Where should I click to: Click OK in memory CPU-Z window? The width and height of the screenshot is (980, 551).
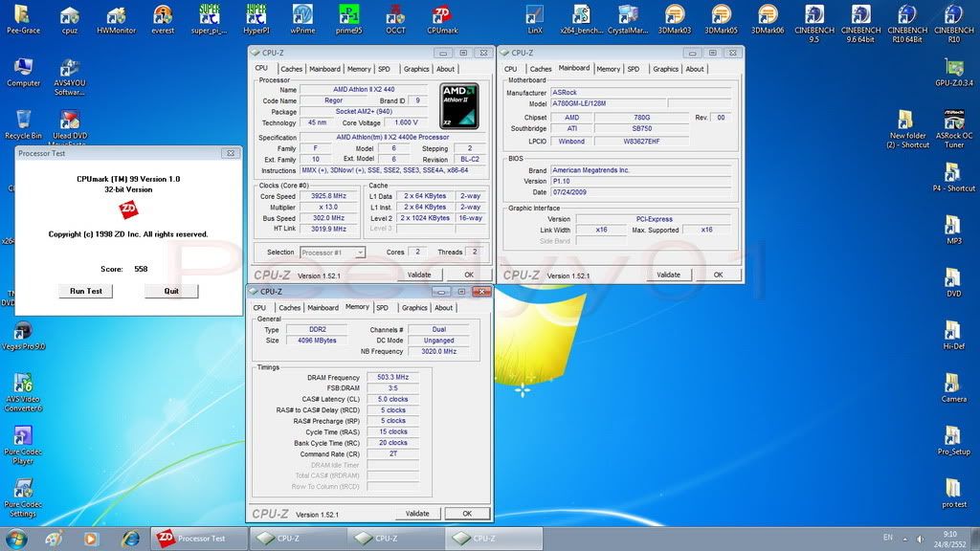pos(467,514)
